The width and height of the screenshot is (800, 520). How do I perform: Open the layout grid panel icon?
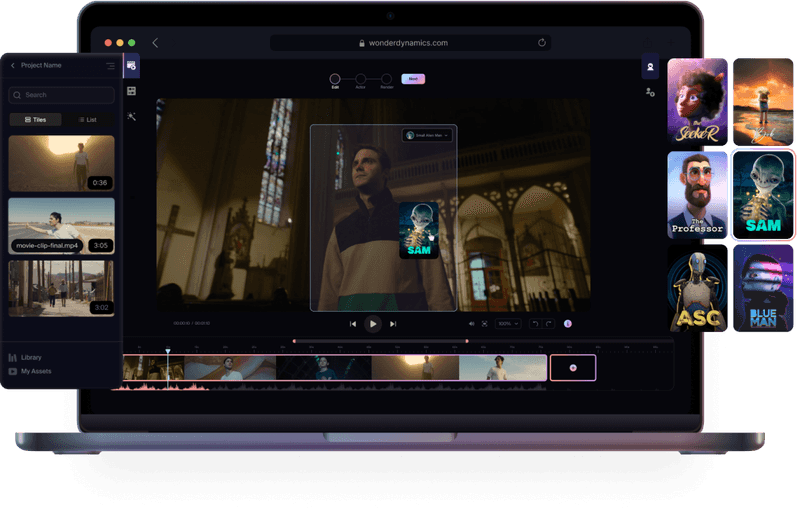click(131, 91)
